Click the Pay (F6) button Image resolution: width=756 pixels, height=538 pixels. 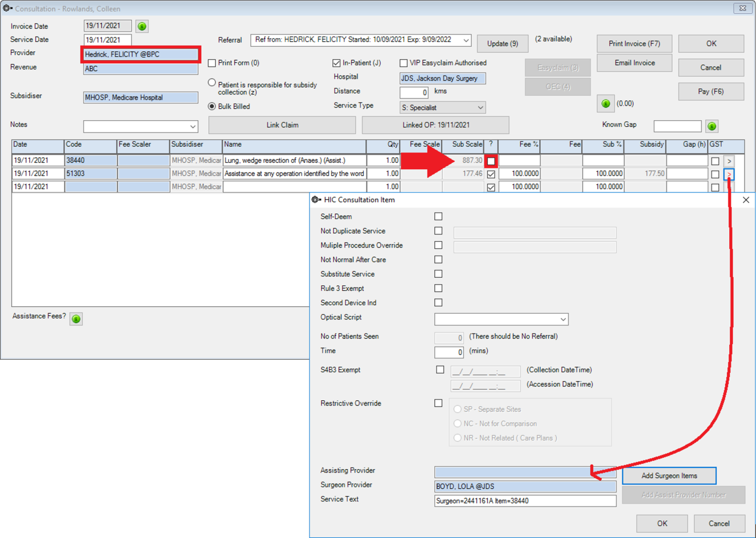click(711, 92)
